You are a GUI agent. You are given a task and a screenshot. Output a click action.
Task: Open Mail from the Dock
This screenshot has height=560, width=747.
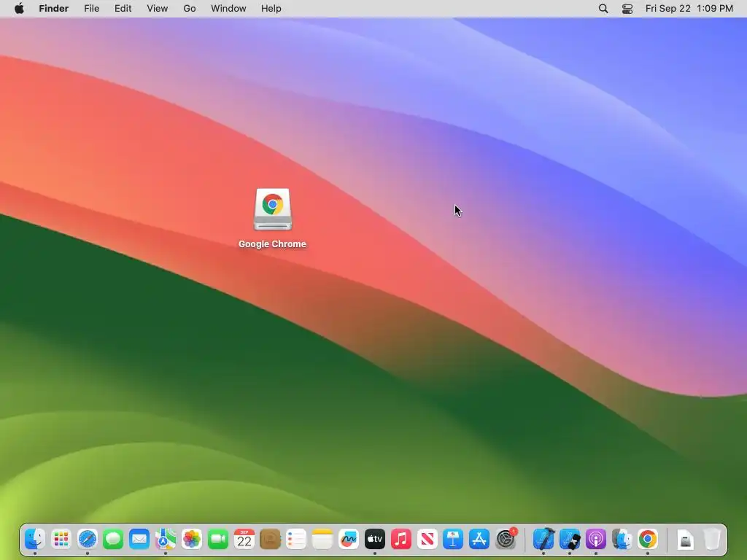(139, 539)
